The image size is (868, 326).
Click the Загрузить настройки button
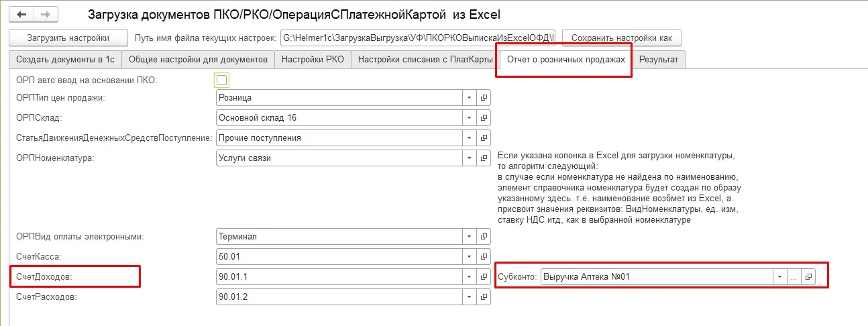68,38
